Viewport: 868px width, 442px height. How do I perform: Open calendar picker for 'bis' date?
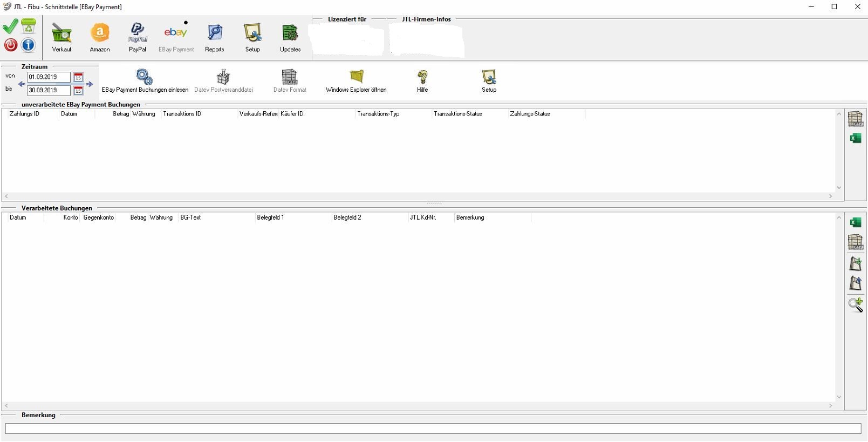78,91
